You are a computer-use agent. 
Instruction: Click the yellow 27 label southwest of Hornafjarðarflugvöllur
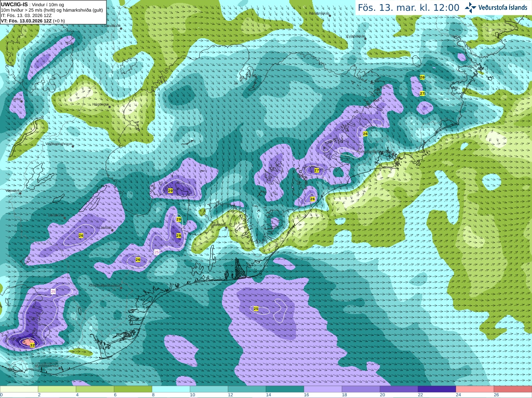point(317,170)
